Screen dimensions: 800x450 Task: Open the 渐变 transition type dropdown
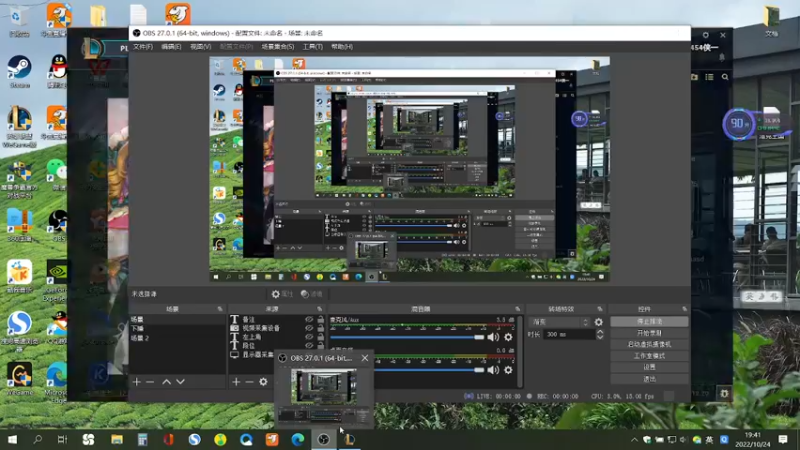point(560,322)
